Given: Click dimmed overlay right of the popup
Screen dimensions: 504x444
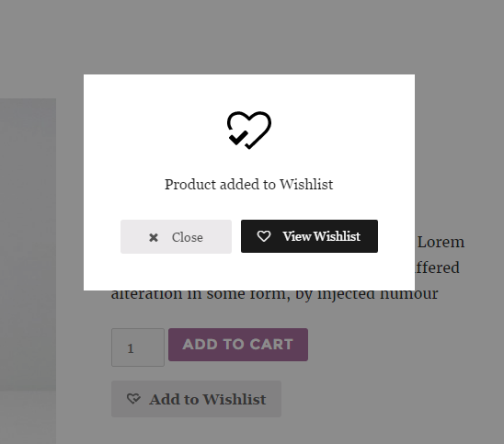Looking at the screenshot, I should (x=459, y=144).
